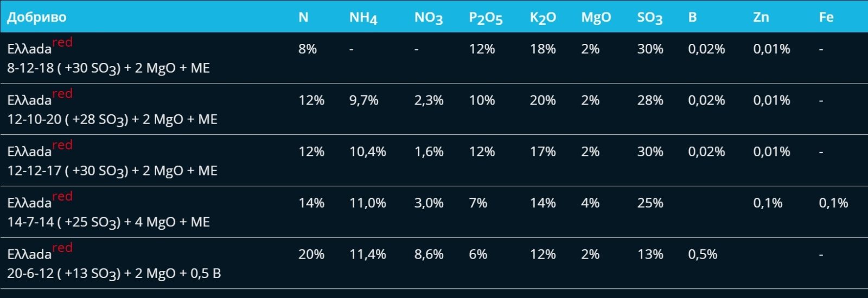Select the NO3 column header
This screenshot has height=298, width=868.
click(428, 18)
